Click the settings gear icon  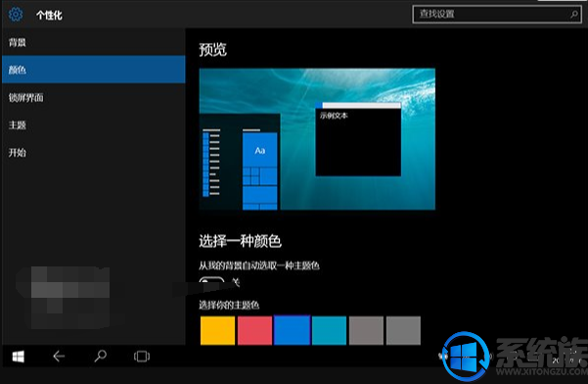[x=16, y=15]
